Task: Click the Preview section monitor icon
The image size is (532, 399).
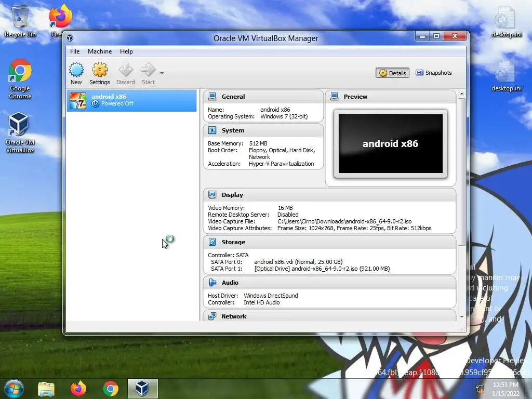Action: [334, 96]
